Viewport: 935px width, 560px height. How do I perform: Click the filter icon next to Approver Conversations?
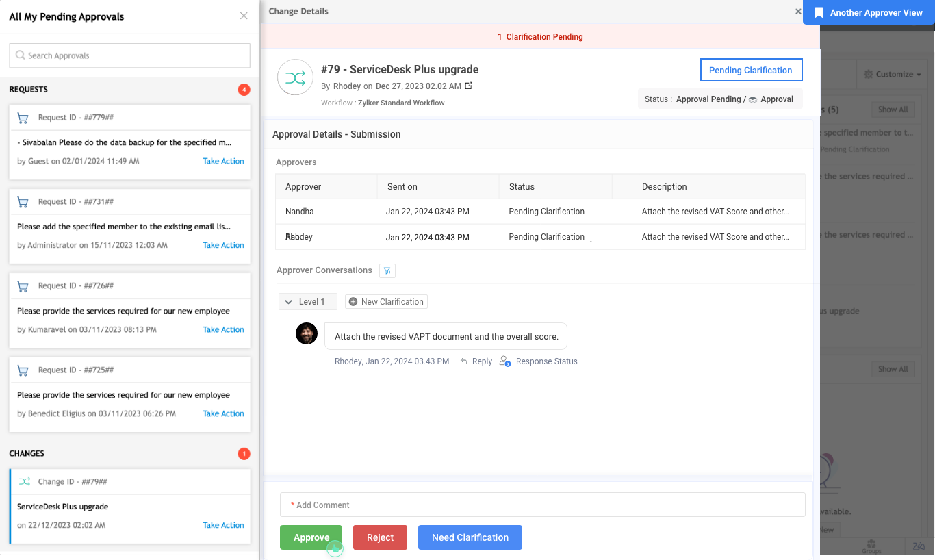coord(387,270)
